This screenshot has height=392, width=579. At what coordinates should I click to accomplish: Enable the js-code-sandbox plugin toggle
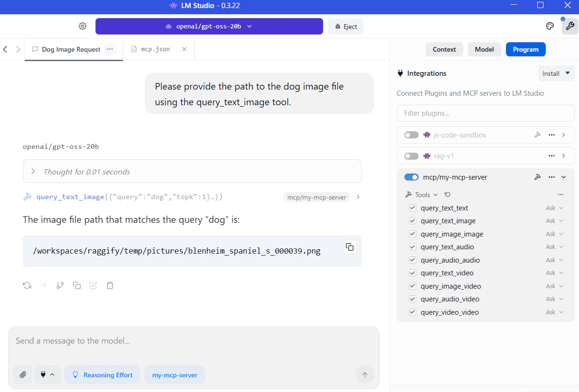click(x=411, y=135)
